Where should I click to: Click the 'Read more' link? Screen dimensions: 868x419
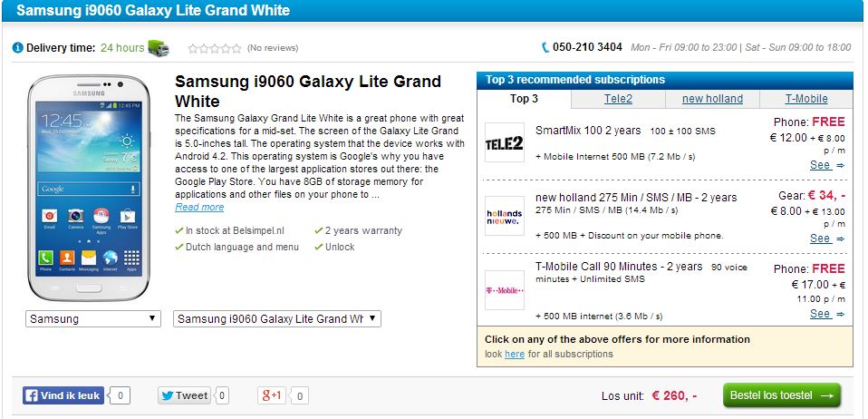point(199,207)
